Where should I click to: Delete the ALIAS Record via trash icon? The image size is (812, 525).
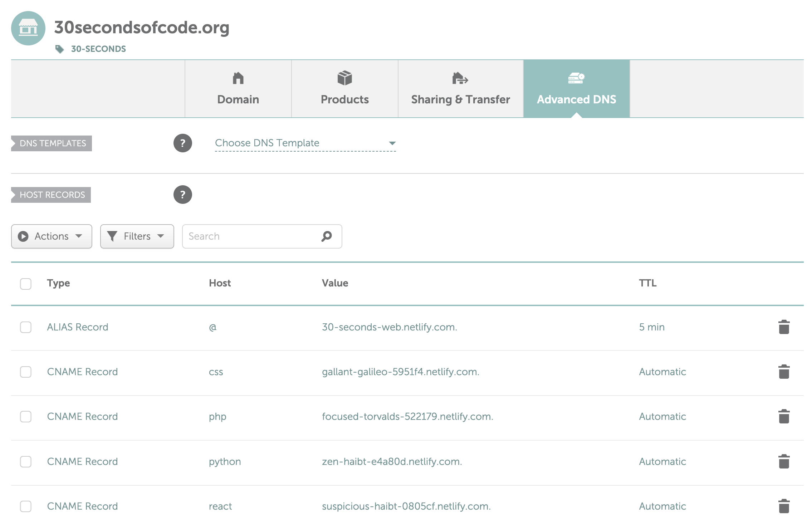[x=783, y=327]
